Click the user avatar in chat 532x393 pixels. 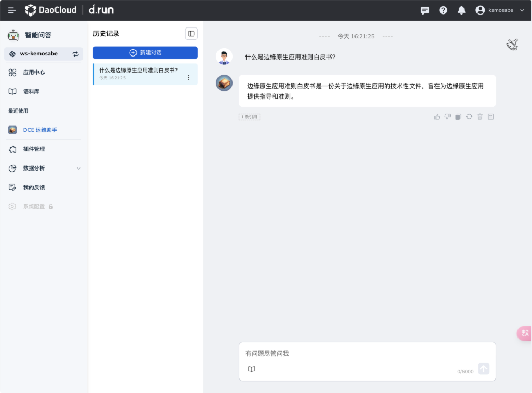[224, 57]
